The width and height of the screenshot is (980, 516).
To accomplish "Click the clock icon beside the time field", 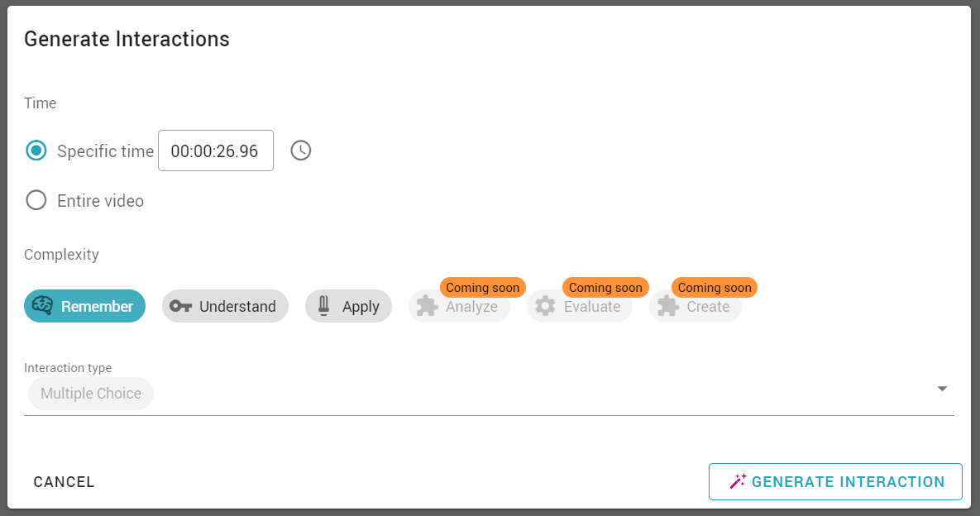I will pyautogui.click(x=301, y=150).
